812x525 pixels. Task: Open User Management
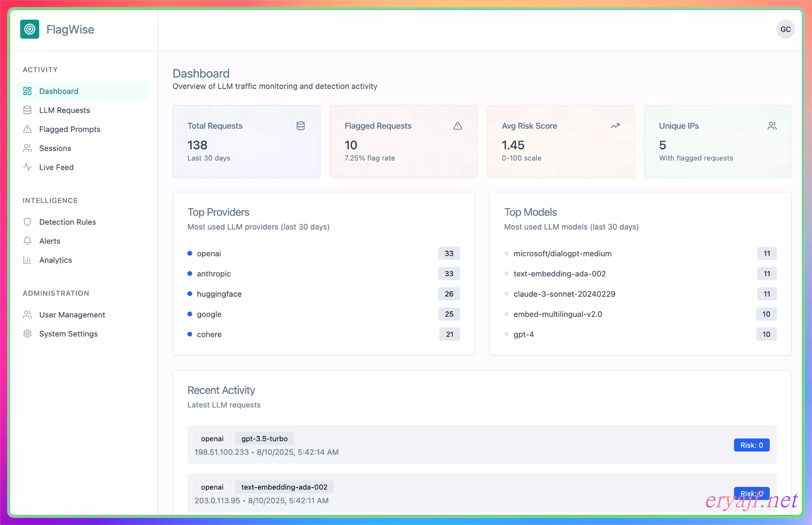82,315
